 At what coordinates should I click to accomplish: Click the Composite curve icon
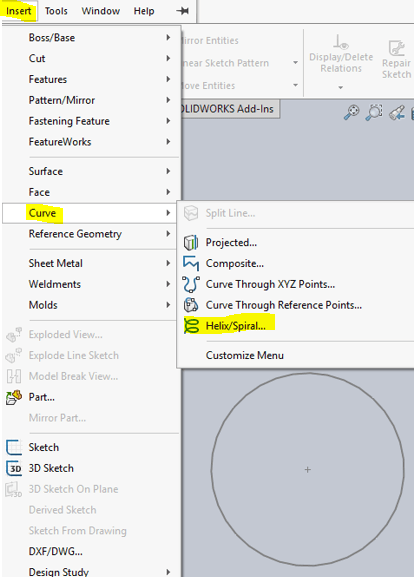tap(191, 263)
